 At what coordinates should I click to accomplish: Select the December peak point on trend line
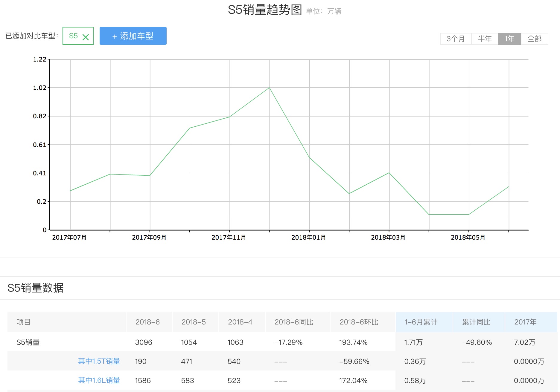(269, 88)
